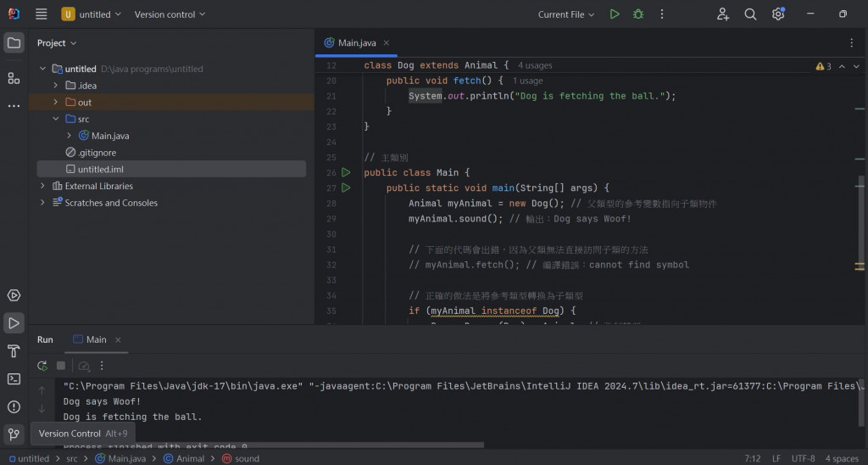Place cursor on line 21 println statement
The image size is (868, 465).
tap(542, 96)
